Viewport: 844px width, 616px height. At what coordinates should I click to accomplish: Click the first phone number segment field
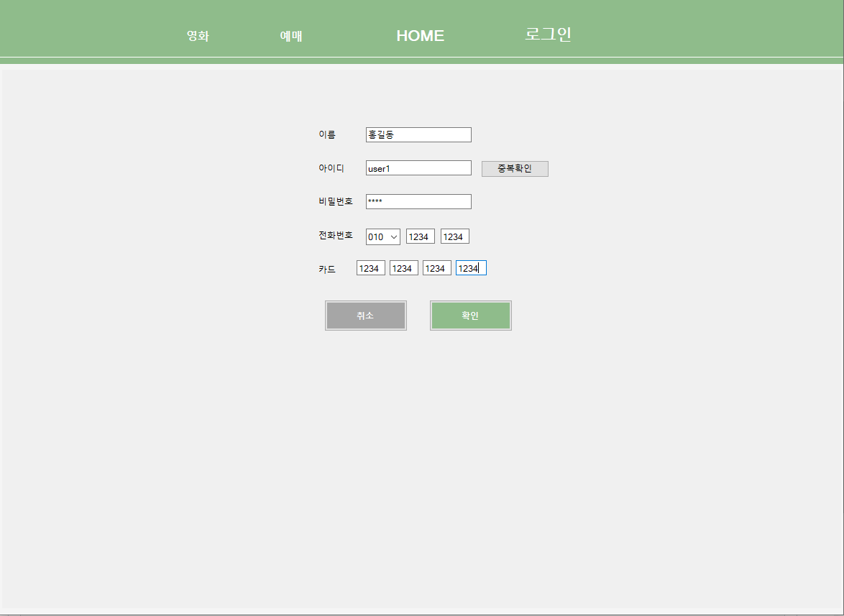[420, 236]
